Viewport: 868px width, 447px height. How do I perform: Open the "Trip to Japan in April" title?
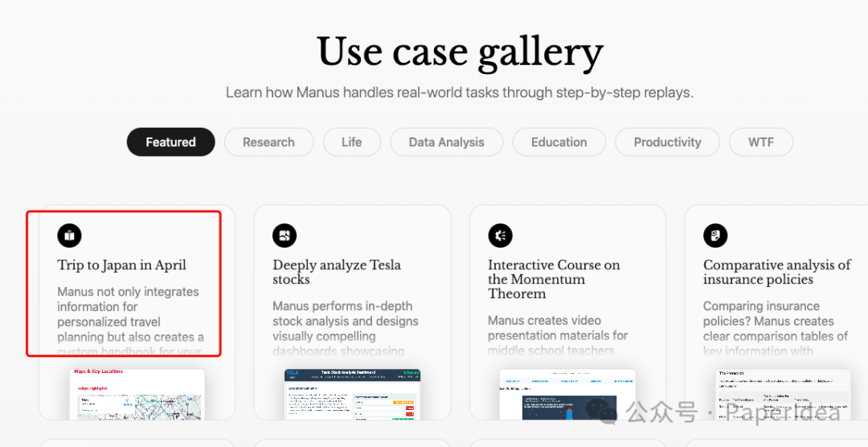coord(121,265)
